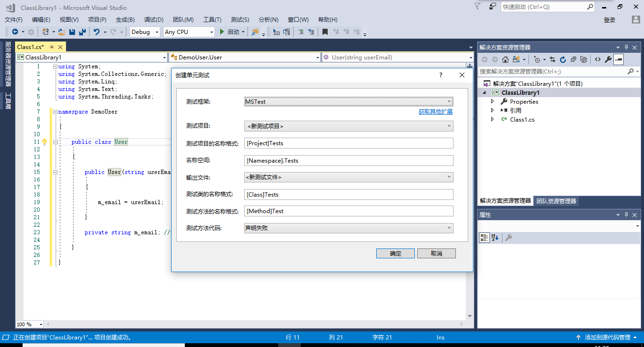Open the 测试方法代码 dropdown showing 声明失败
Viewport: 644px width, 347px height.
click(x=348, y=228)
